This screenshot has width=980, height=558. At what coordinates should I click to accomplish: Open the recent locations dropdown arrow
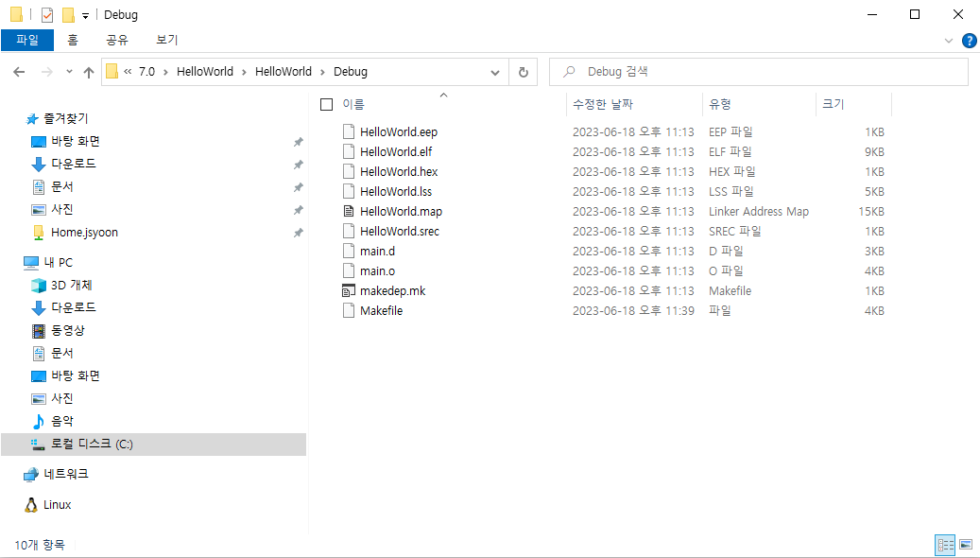(x=69, y=72)
